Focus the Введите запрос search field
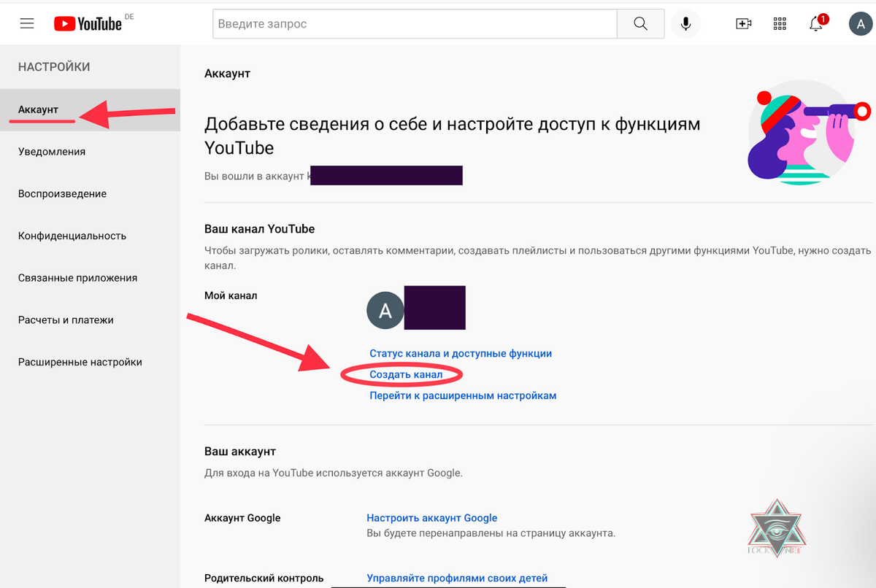 (x=415, y=24)
